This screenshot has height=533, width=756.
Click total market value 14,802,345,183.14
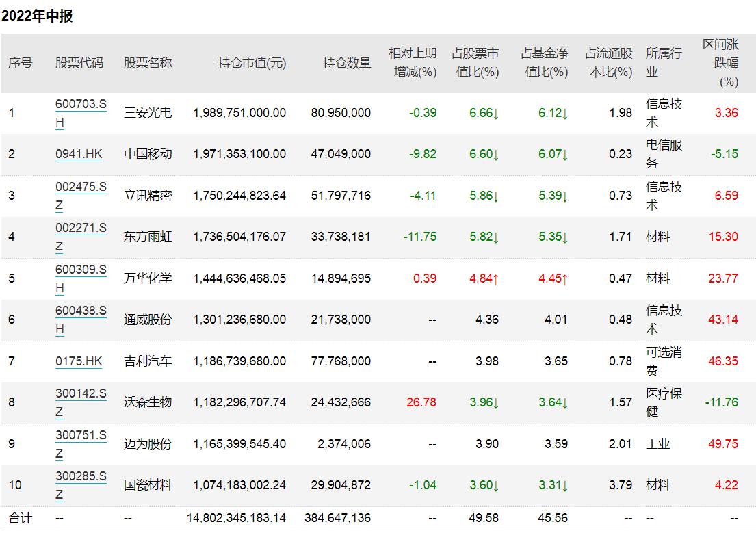tap(236, 518)
